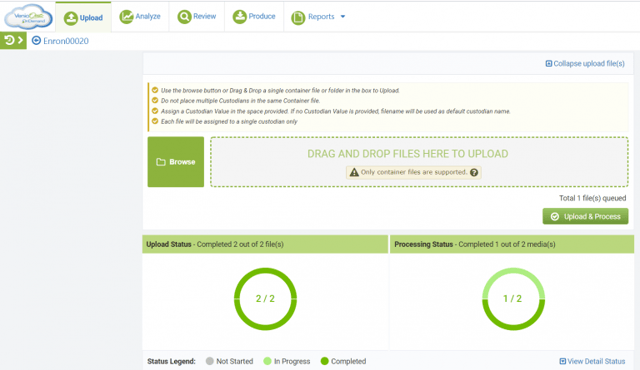The image size is (640, 370).
Task: Click the Review magnifier icon
Action: [184, 17]
